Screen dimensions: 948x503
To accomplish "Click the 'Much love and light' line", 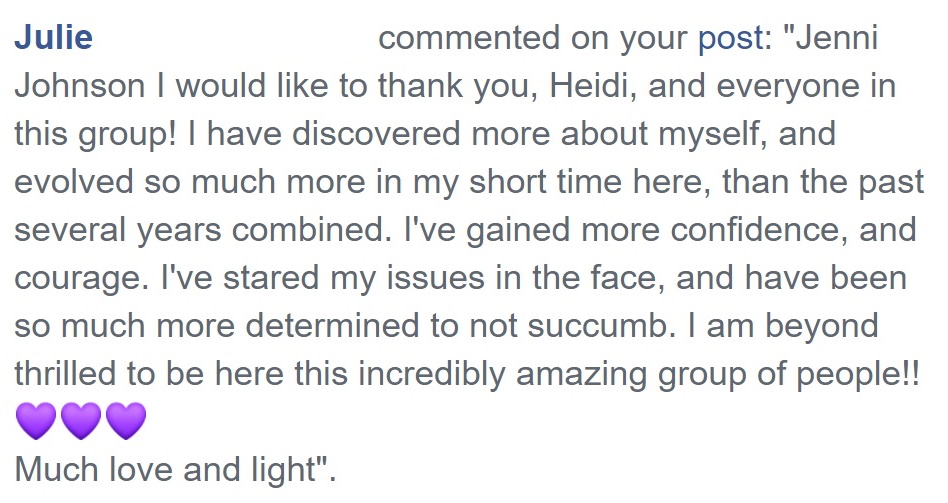I will point(175,468).
